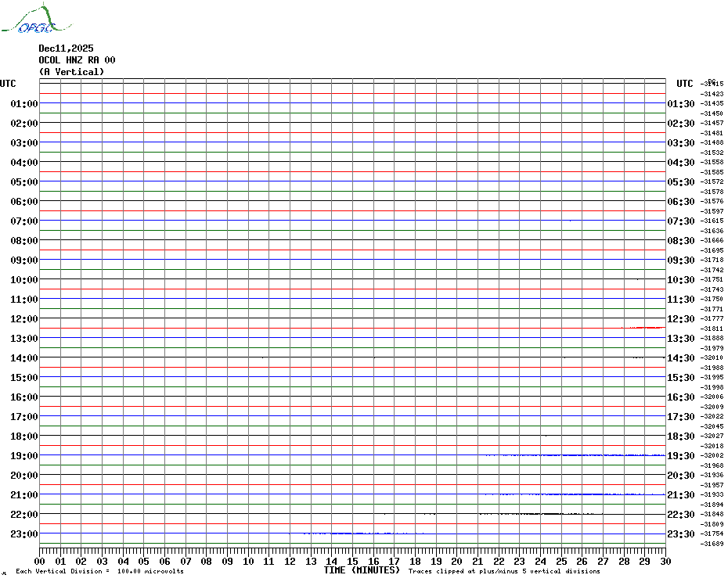Click the blue trace on the 23:00 row
This screenshot has height=582, width=728.
(x=360, y=533)
